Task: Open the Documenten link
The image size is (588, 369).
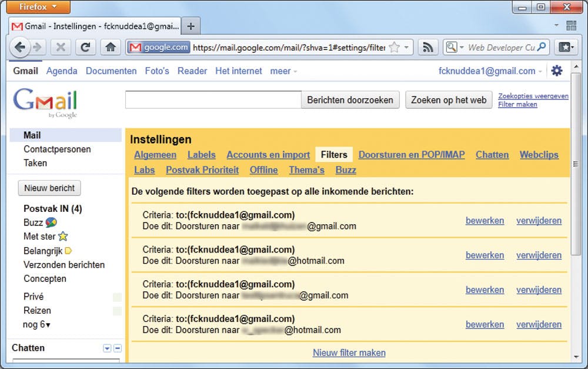Action: pyautogui.click(x=111, y=71)
